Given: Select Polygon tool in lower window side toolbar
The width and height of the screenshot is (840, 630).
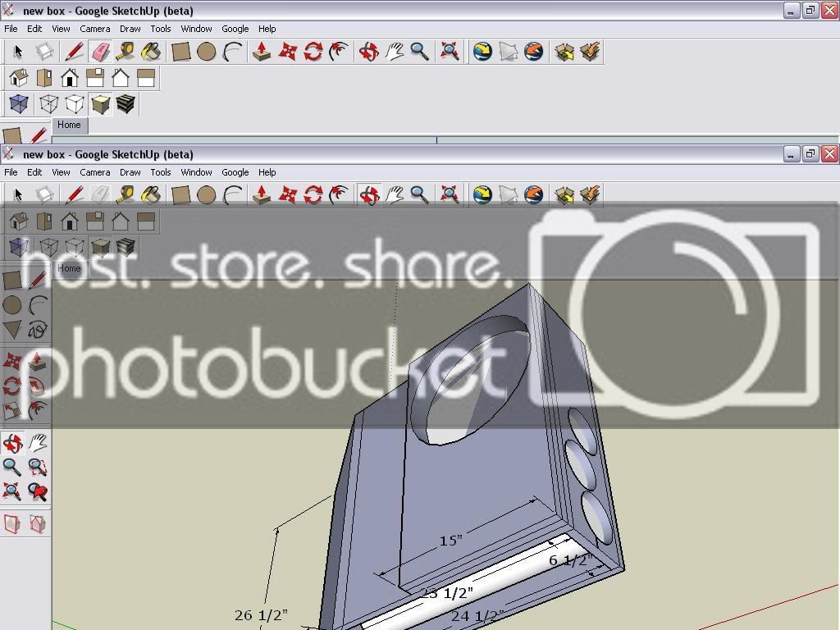Looking at the screenshot, I should [11, 330].
